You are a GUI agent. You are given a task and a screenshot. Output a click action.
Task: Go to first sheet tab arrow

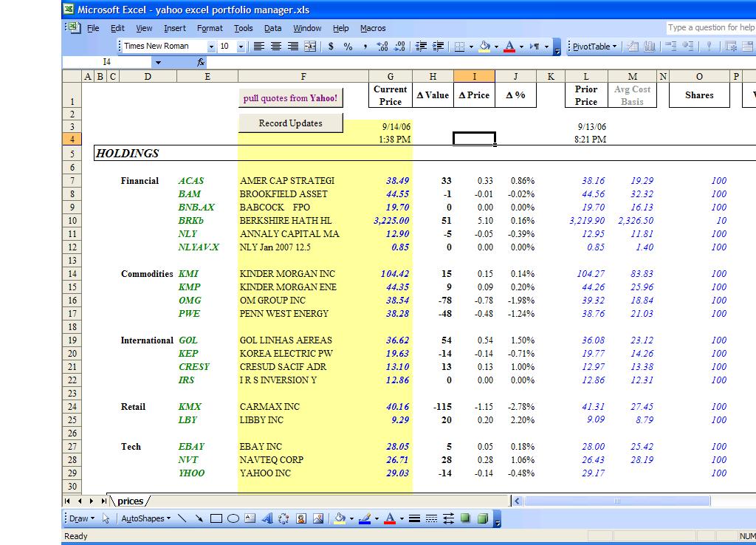(67, 501)
